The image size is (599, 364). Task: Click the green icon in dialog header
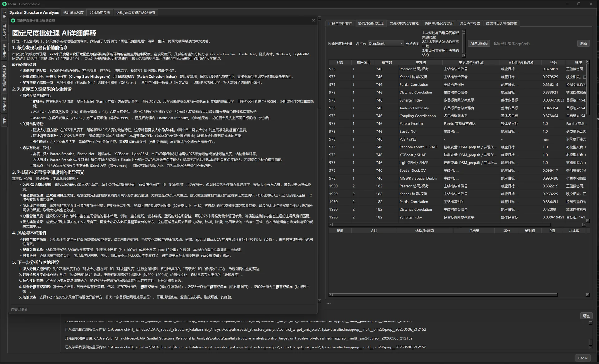click(x=13, y=21)
